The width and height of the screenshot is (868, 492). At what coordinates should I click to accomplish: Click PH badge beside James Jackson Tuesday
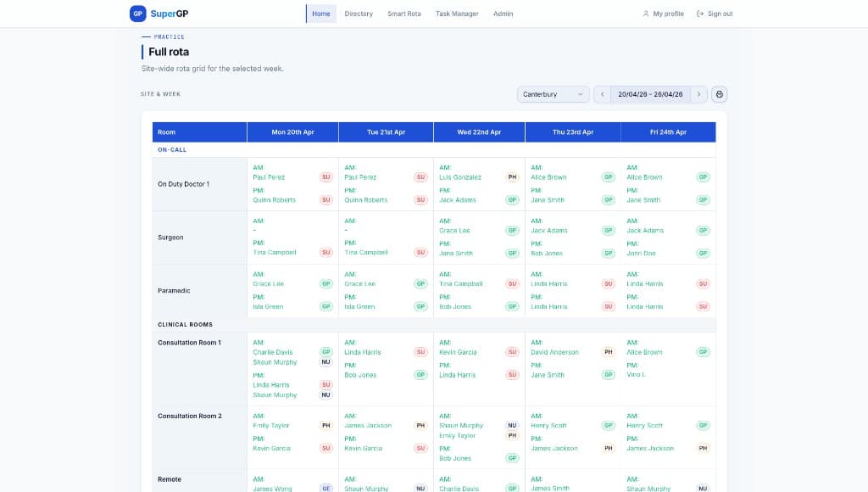[x=420, y=426]
